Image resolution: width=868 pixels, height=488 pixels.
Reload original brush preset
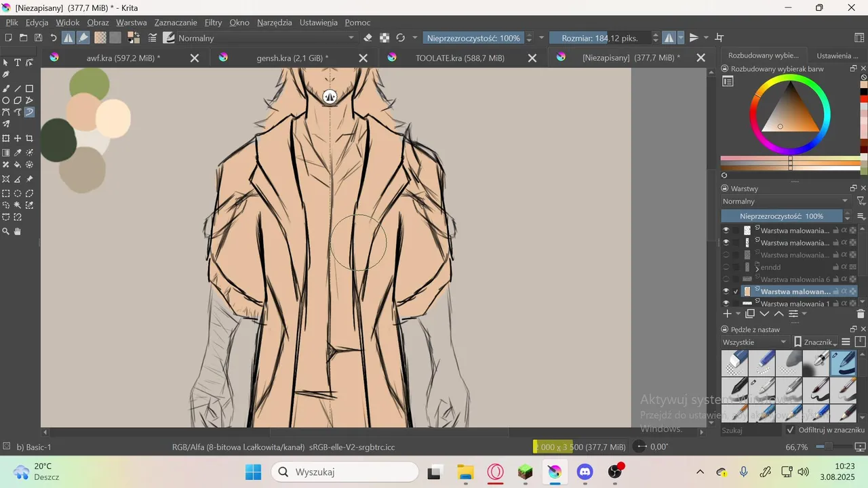click(x=400, y=38)
